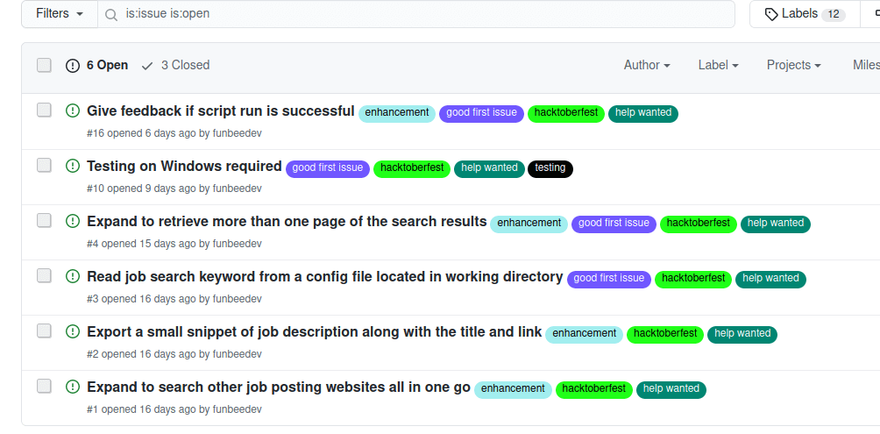The height and width of the screenshot is (434, 880).
Task: Open the Filters dropdown
Action: [59, 14]
